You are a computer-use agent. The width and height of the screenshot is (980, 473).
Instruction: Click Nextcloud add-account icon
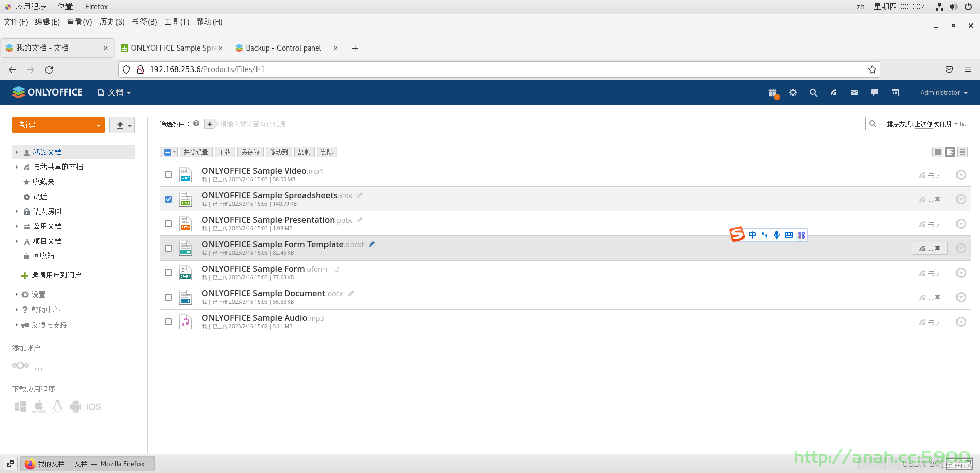(x=20, y=365)
